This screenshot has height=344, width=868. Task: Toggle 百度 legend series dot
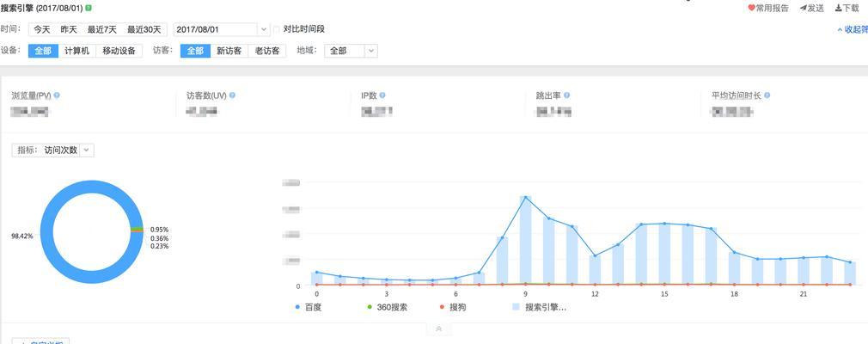pyautogui.click(x=298, y=307)
